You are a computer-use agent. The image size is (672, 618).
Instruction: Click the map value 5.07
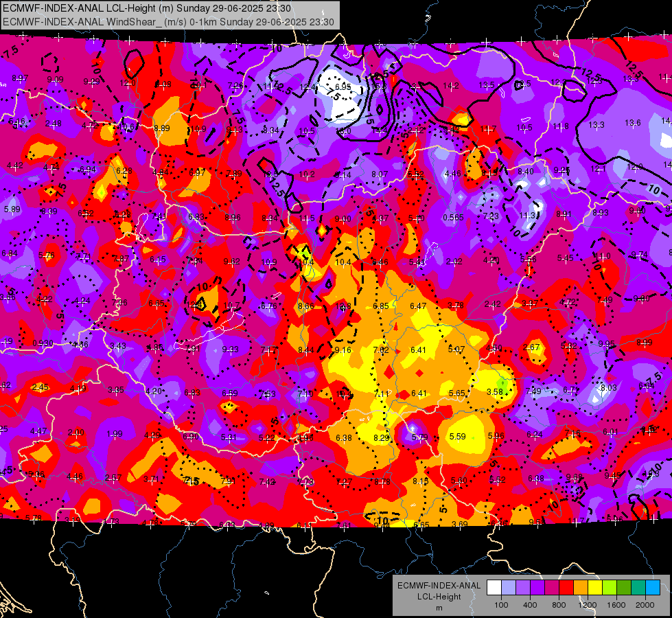456,349
